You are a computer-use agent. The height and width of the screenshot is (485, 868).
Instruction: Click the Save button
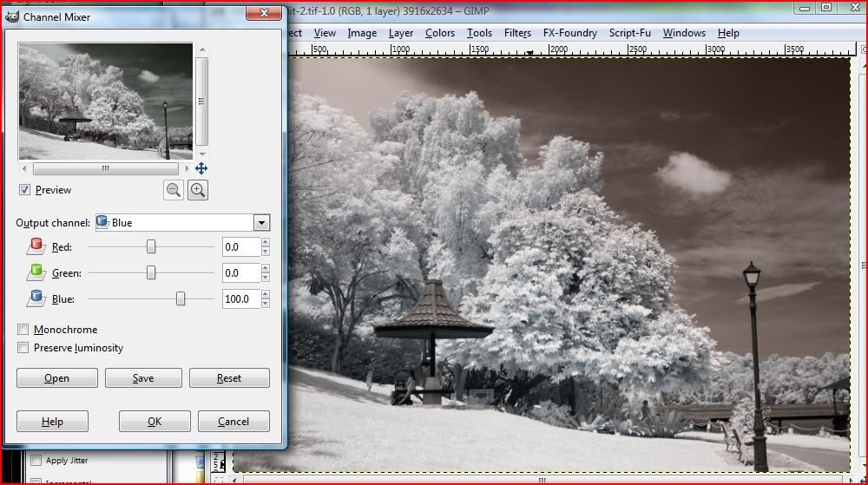143,378
